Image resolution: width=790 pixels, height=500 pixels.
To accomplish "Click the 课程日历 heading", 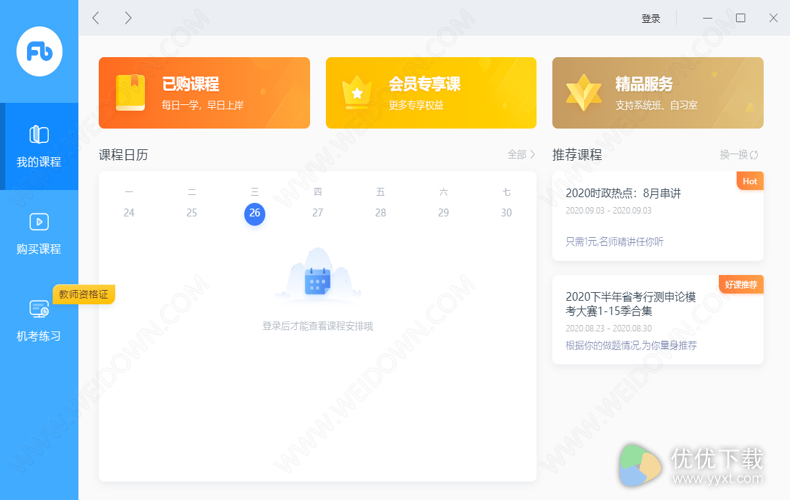I will pyautogui.click(x=123, y=155).
